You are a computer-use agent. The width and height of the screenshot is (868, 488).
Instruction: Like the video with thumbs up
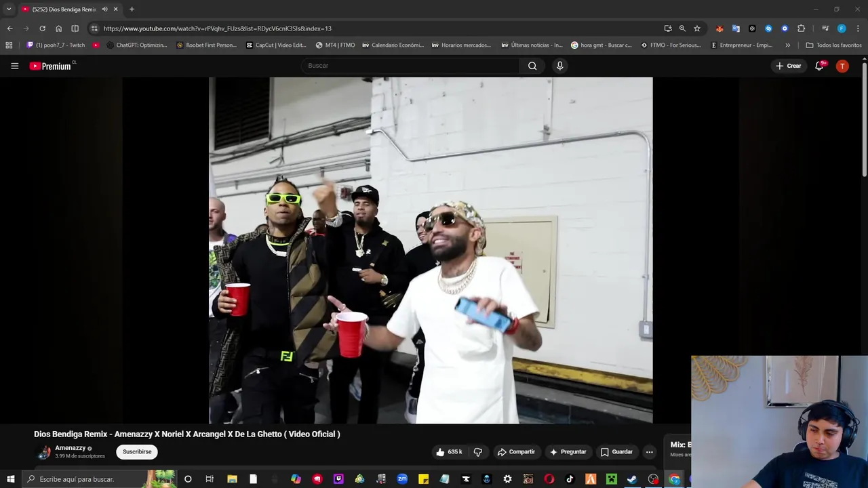tap(448, 452)
